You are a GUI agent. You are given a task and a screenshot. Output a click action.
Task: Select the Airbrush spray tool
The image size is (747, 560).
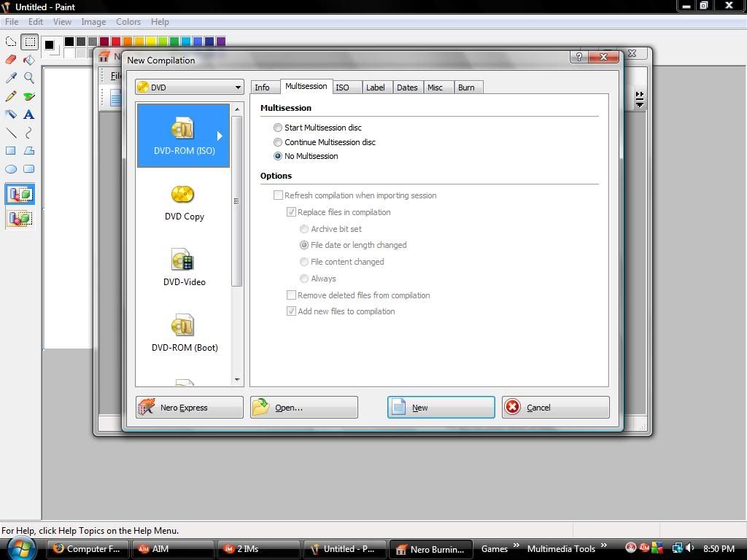point(10,114)
